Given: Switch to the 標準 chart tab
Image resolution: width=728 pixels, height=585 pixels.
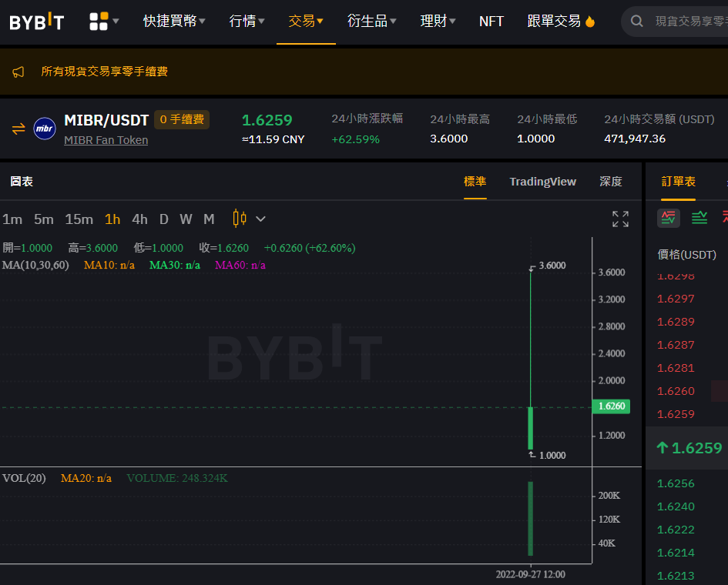Looking at the screenshot, I should tap(475, 182).
